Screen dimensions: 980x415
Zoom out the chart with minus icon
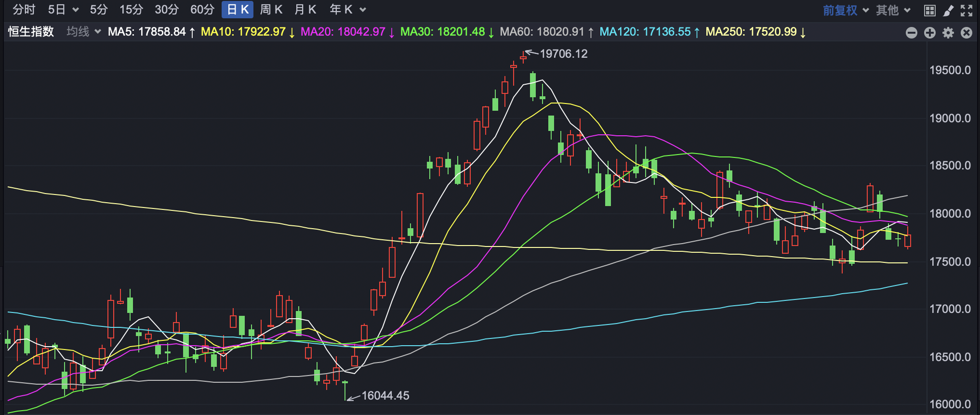(x=912, y=33)
